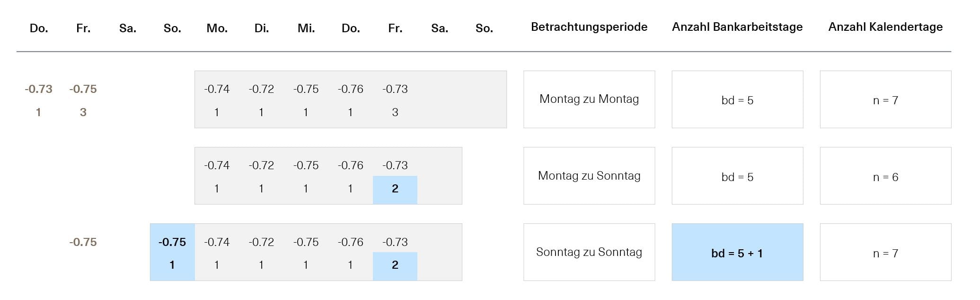980x300 pixels.
Task: Click the 'n = 6' box
Action: pos(885,176)
